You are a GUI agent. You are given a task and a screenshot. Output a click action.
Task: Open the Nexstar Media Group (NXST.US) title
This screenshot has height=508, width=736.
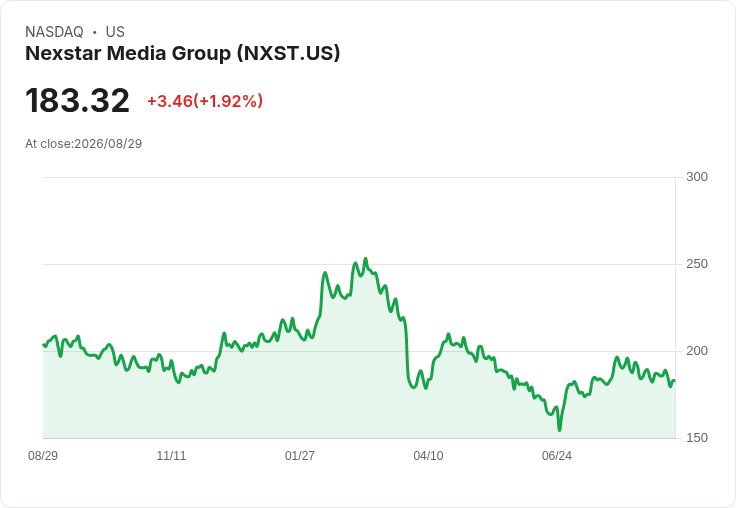coord(183,53)
